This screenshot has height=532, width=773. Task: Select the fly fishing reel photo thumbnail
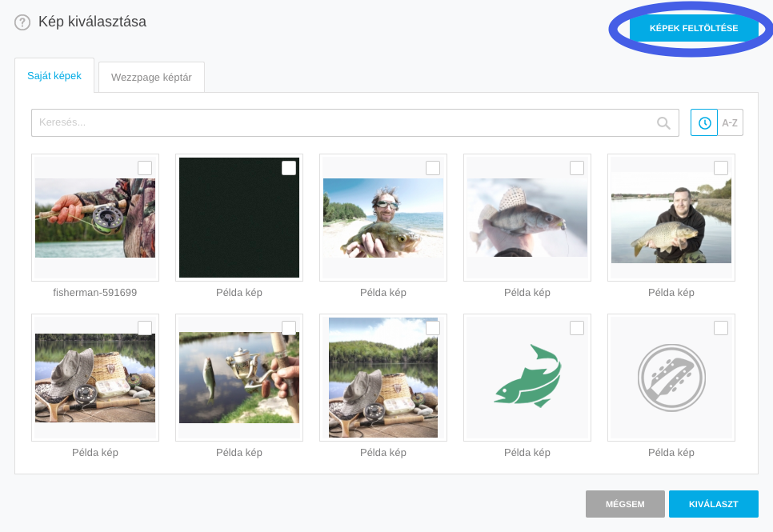click(95, 218)
